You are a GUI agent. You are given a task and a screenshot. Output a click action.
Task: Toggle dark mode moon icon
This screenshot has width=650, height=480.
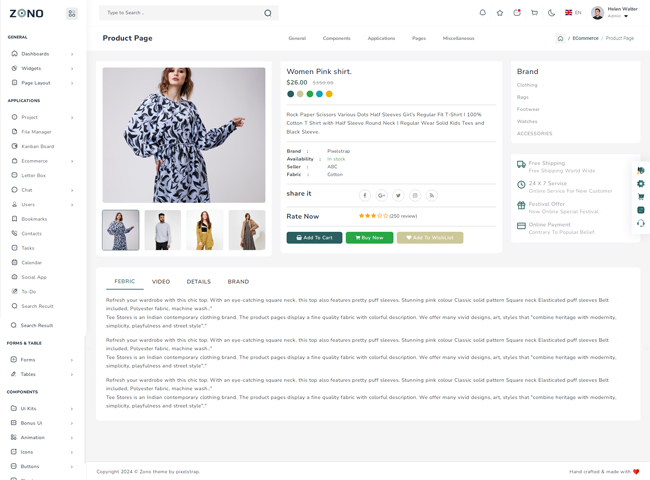(x=551, y=13)
